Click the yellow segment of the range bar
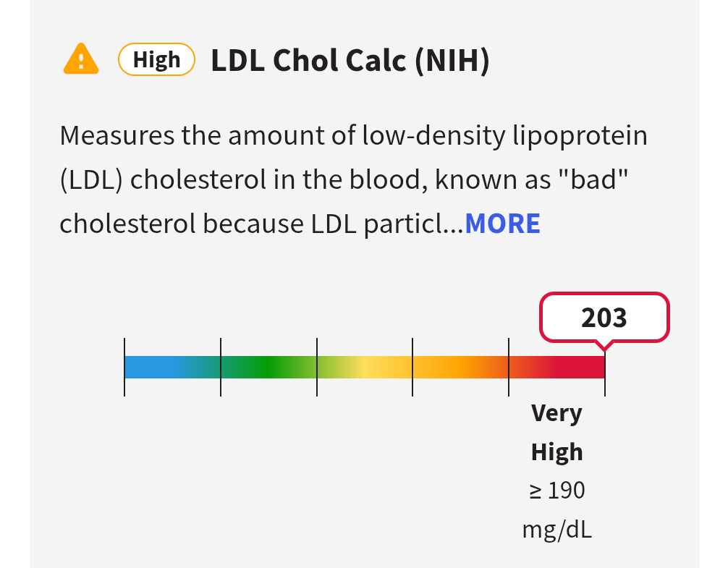Image resolution: width=728 pixels, height=568 pixels. coord(365,367)
